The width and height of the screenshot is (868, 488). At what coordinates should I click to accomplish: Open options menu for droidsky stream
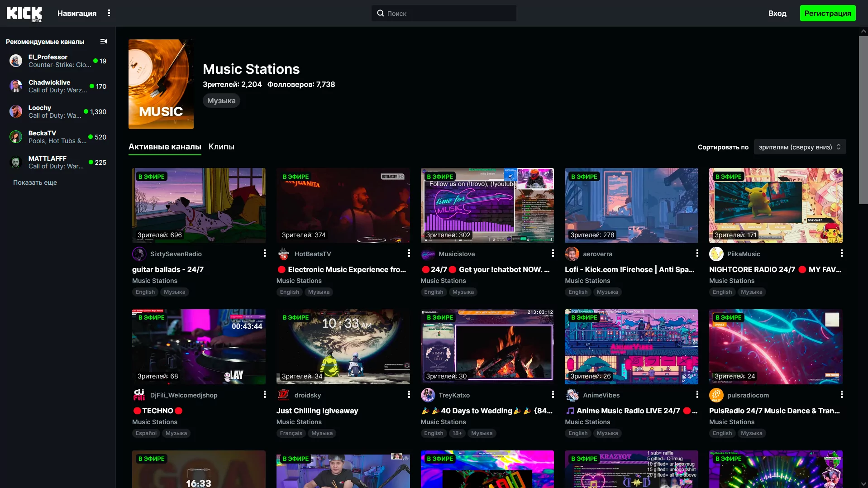tap(409, 395)
